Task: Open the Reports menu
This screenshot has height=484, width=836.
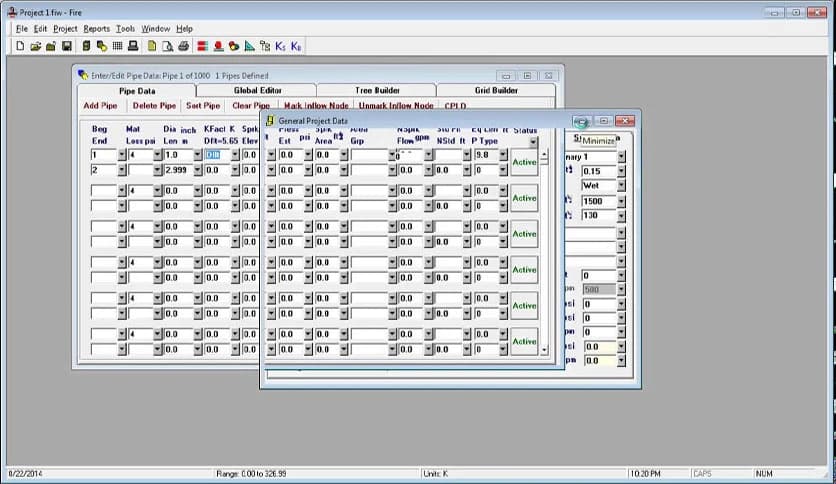Action: coord(97,29)
